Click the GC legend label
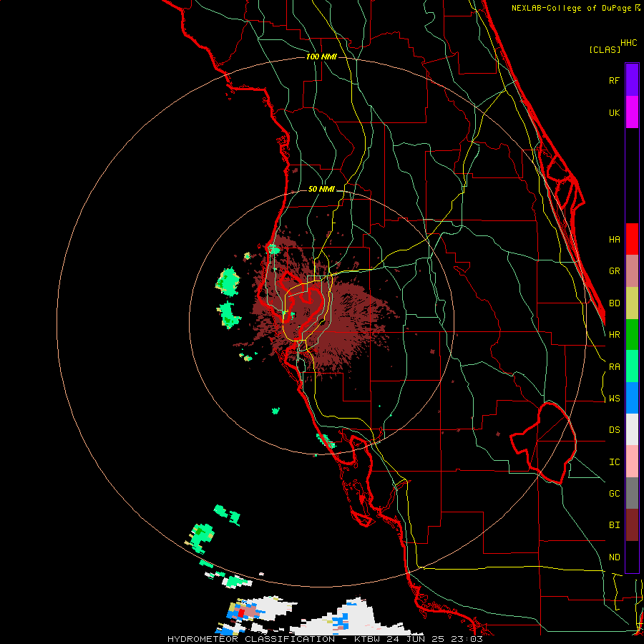The height and width of the screenshot is (644, 644). (615, 494)
